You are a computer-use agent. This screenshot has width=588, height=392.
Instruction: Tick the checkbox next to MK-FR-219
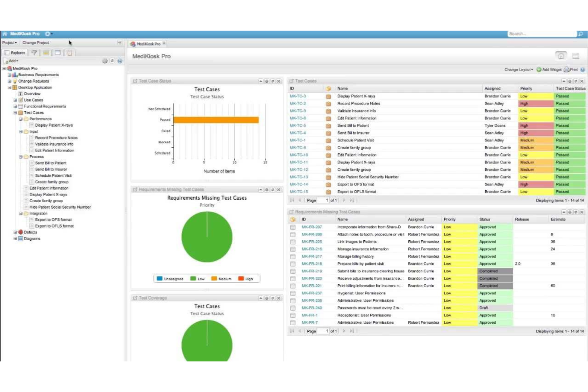click(293, 271)
